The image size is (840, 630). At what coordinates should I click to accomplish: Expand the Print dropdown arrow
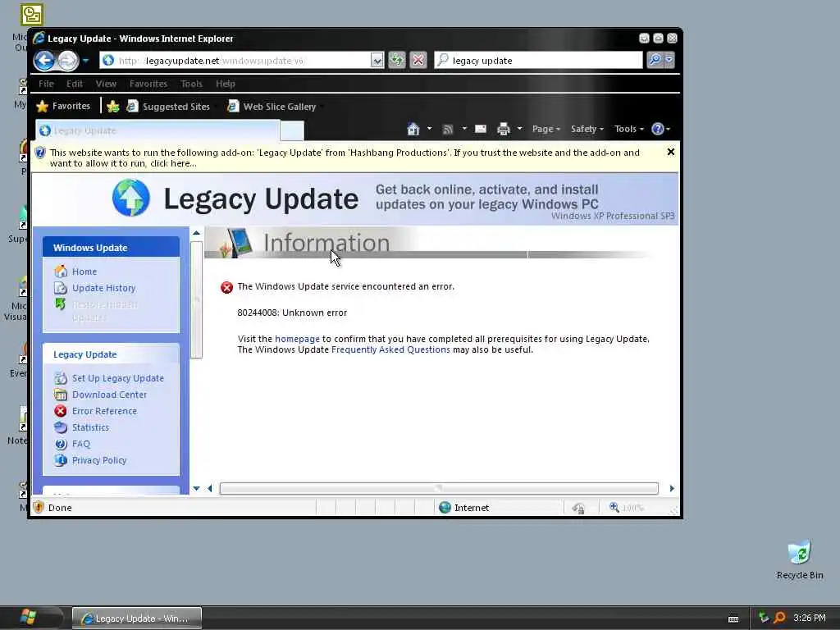tap(519, 129)
